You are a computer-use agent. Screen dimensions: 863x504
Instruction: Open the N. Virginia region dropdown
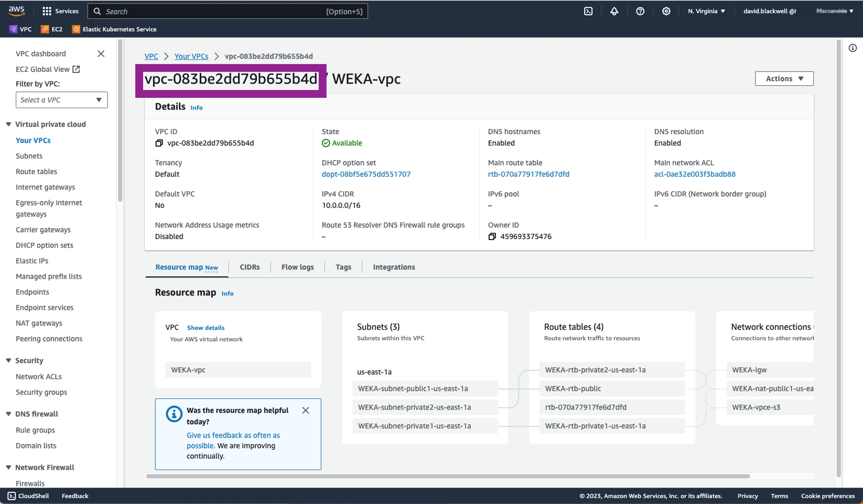point(706,11)
